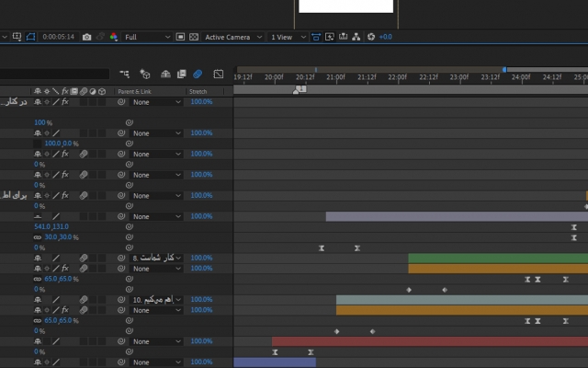
Task: Click the 22:00f mark on time ruler
Action: pos(398,77)
